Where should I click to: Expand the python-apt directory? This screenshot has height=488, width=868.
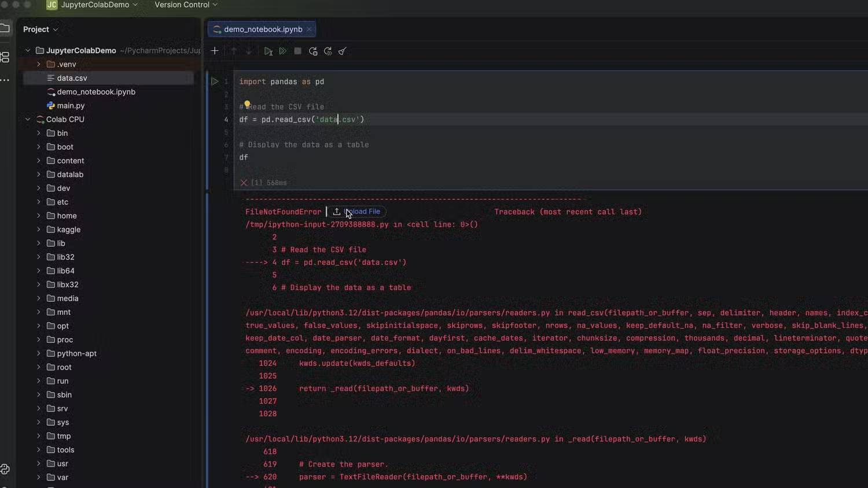pos(38,353)
